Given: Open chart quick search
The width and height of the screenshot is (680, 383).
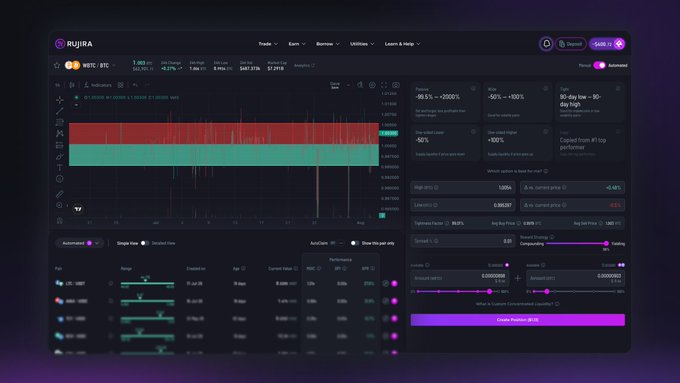Looking at the screenshot, I should 360,85.
